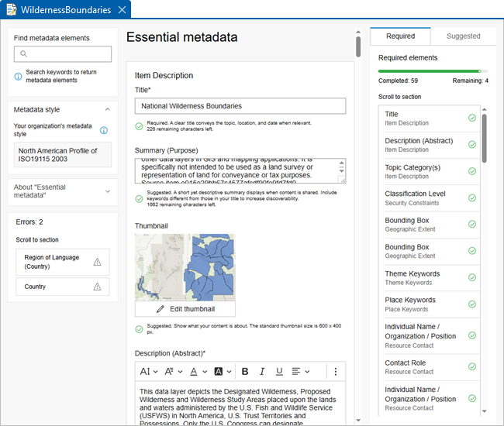The width and height of the screenshot is (504, 426).
Task: Collapse the Metadata style section
Action: 107,110
